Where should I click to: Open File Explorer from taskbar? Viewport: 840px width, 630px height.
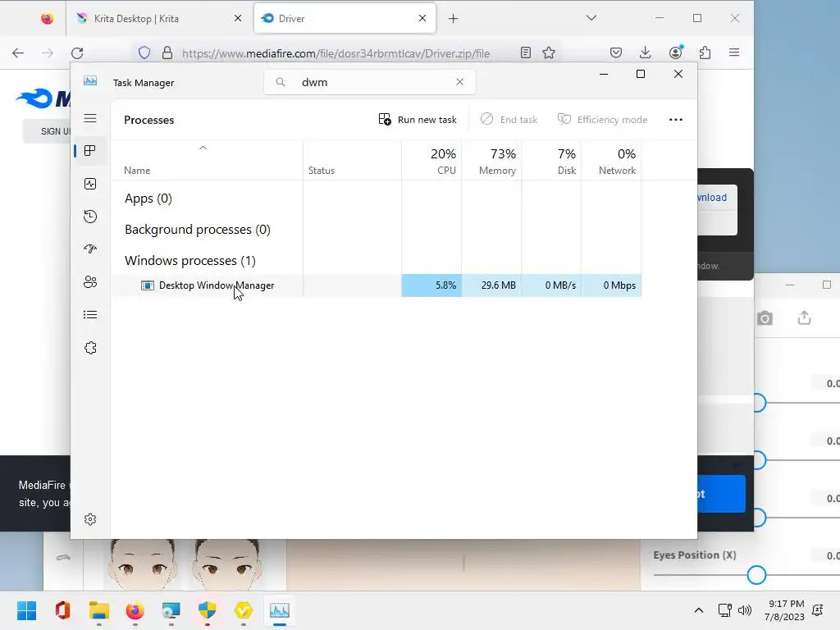[99, 610]
